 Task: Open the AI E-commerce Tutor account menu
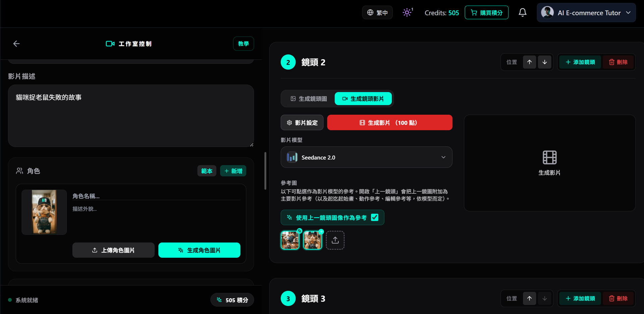pyautogui.click(x=586, y=13)
